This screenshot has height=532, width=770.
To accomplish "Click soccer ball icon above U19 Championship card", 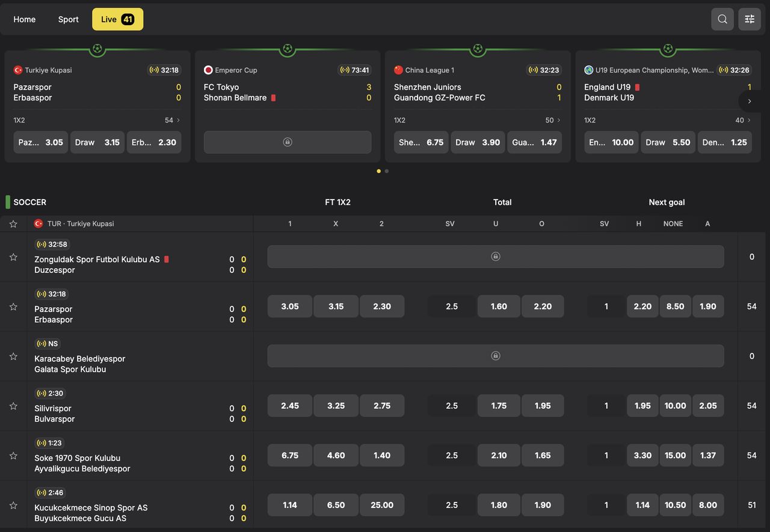I will pyautogui.click(x=668, y=49).
